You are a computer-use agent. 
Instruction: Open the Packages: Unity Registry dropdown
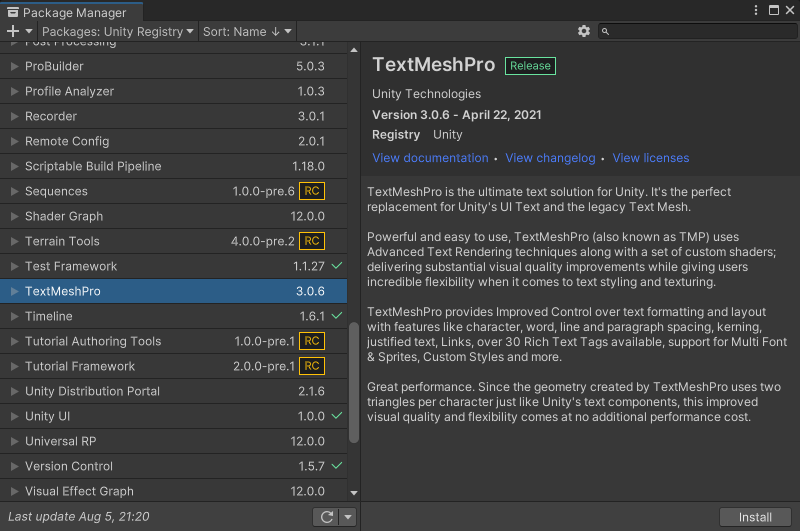[117, 32]
